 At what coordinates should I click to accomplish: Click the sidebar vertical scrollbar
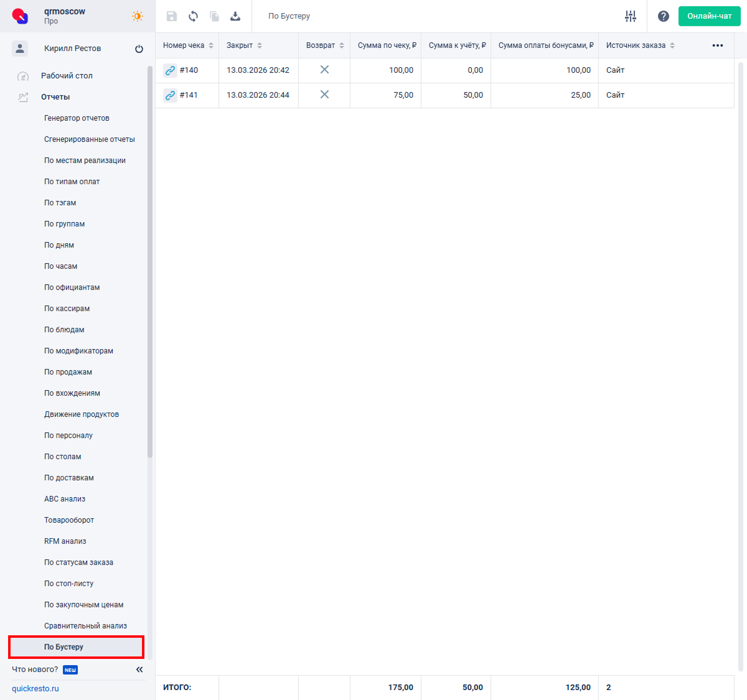[150, 261]
